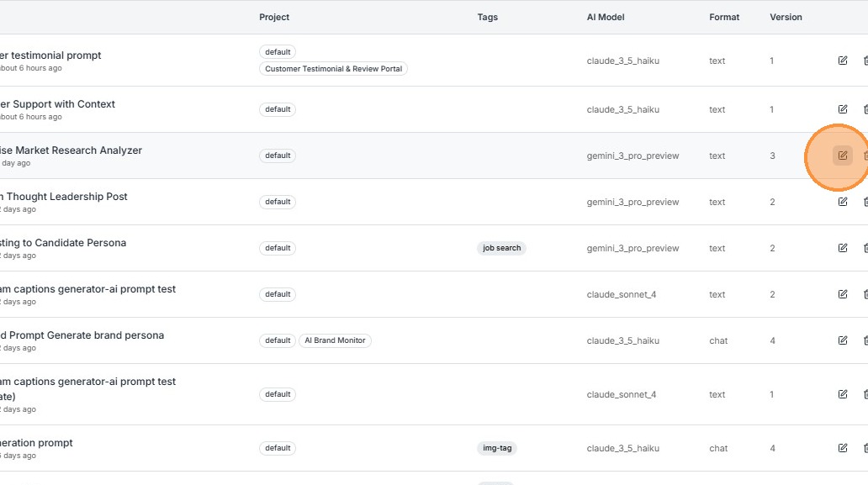Screen dimensions: 868x485
Task: Click edit icon for Candidate Persona row
Action: click(842, 248)
